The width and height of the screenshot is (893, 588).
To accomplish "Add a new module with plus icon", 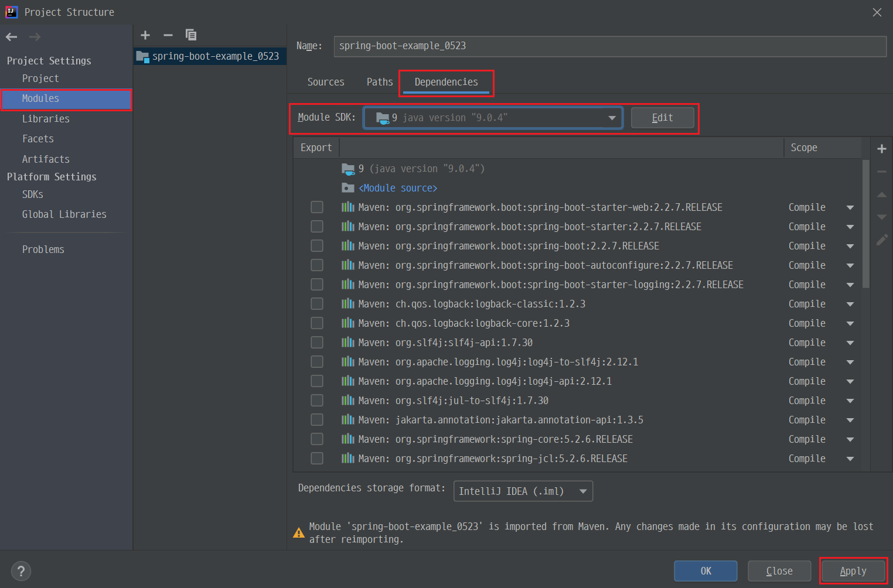I will (145, 35).
